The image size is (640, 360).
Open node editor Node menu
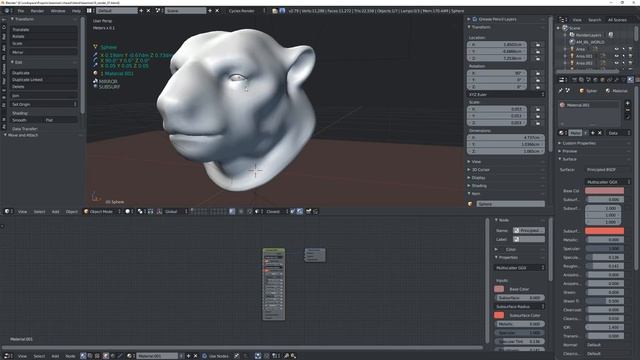pyautogui.click(x=70, y=356)
